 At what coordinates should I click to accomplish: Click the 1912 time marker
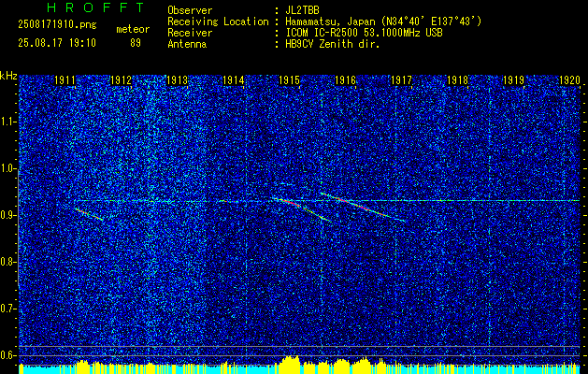tap(121, 79)
